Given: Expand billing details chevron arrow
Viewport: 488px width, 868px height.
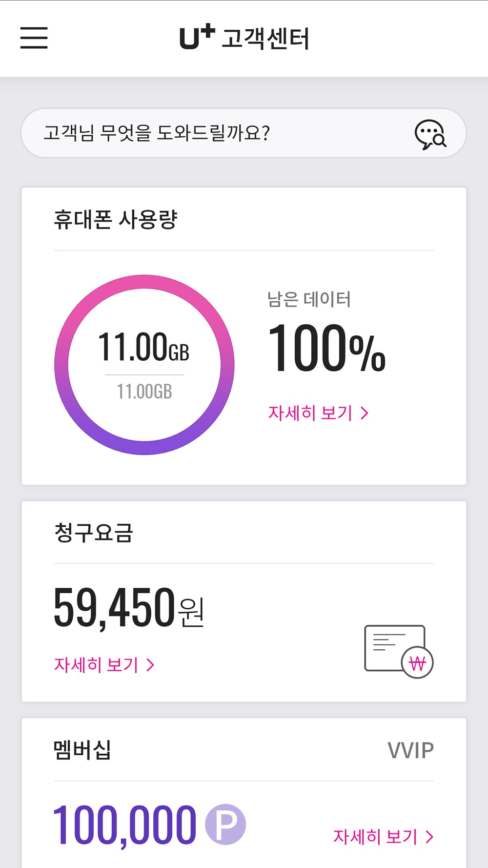Looking at the screenshot, I should point(150,664).
